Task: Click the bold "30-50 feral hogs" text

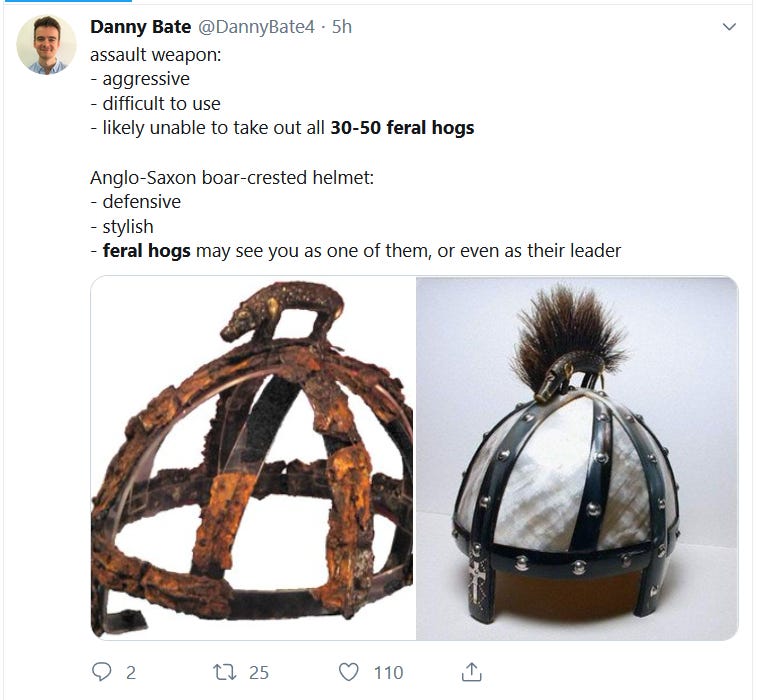Action: pyautogui.click(x=402, y=128)
